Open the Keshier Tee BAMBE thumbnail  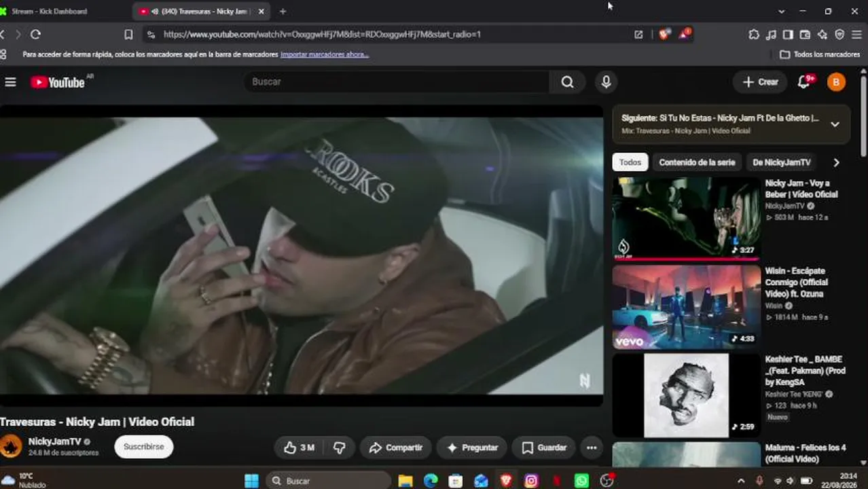pyautogui.click(x=687, y=395)
